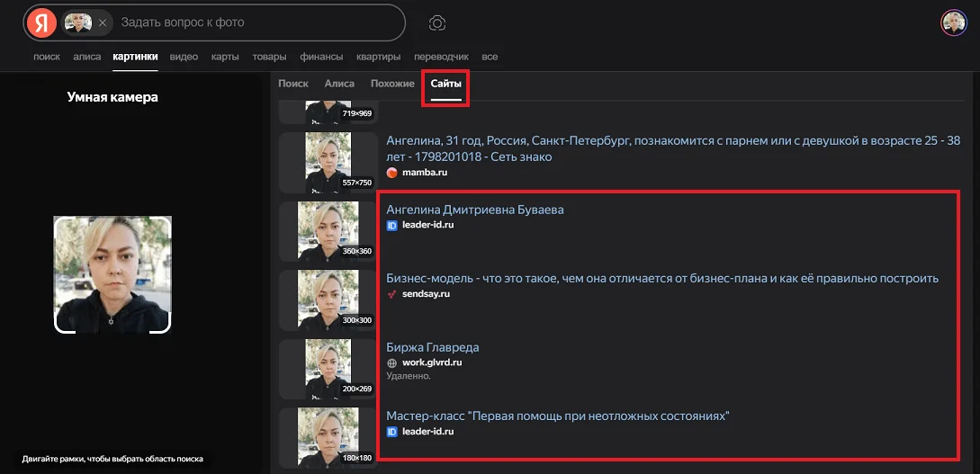Click the Yandex logo icon
This screenshot has width=980, height=474.
(x=41, y=22)
